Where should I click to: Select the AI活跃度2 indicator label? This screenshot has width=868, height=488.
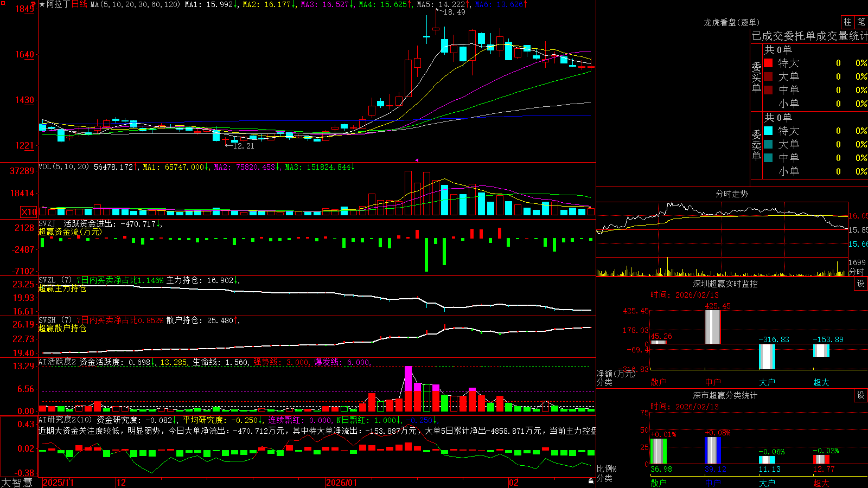coord(58,362)
